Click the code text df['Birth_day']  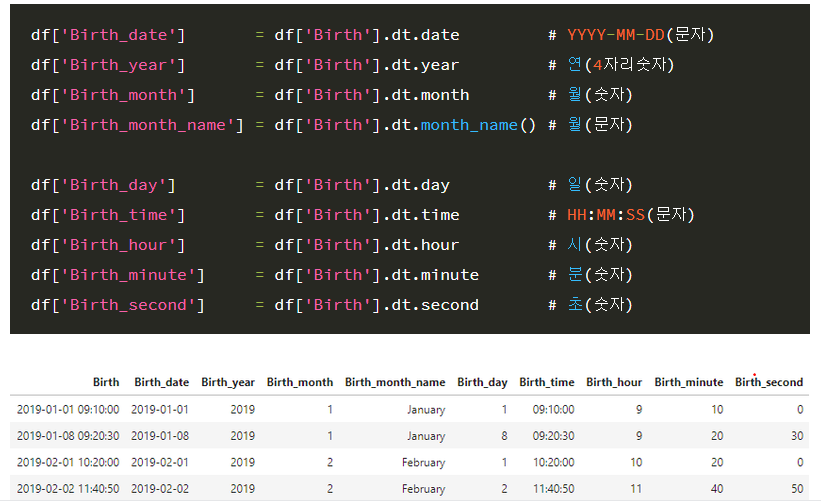click(103, 185)
